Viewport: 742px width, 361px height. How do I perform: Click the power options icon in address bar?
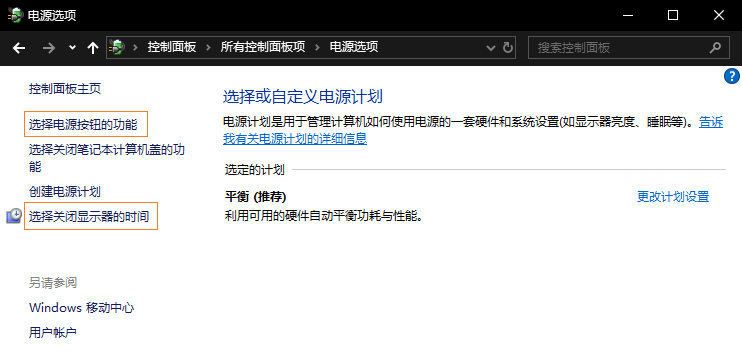(116, 47)
